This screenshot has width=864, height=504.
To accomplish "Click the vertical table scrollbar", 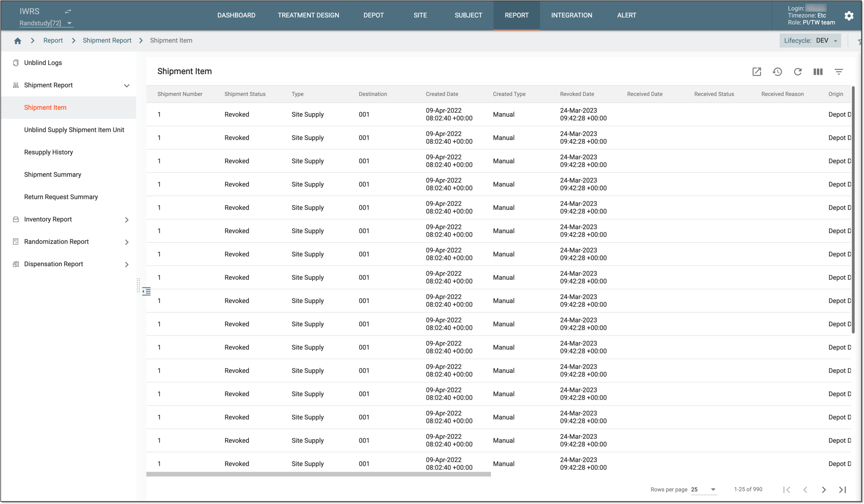I will click(853, 210).
